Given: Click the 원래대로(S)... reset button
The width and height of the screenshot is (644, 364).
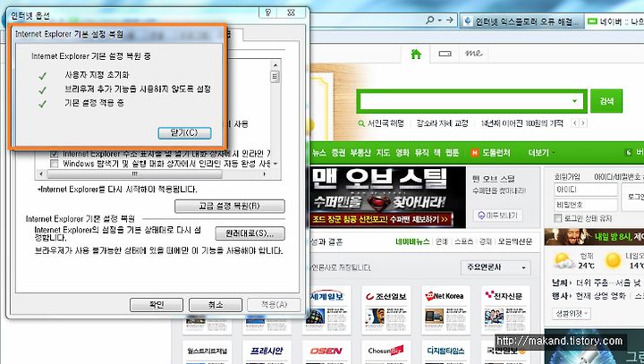Looking at the screenshot, I should 250,233.
